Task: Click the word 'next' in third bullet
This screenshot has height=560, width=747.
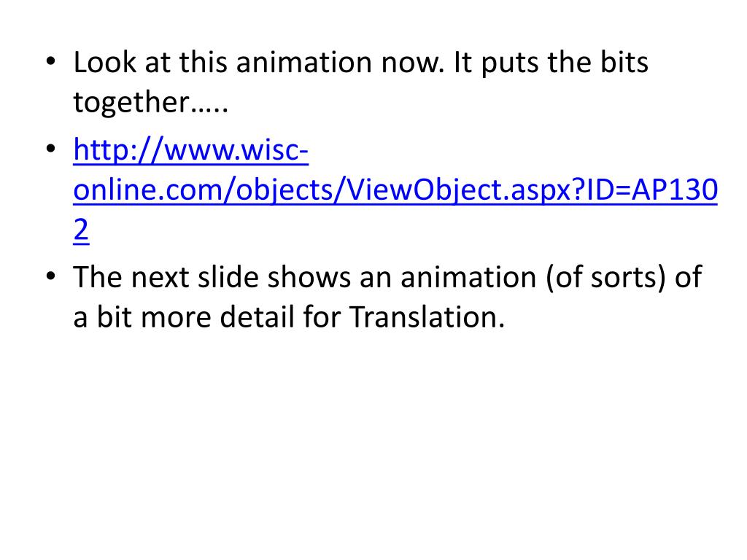Action: (160, 278)
